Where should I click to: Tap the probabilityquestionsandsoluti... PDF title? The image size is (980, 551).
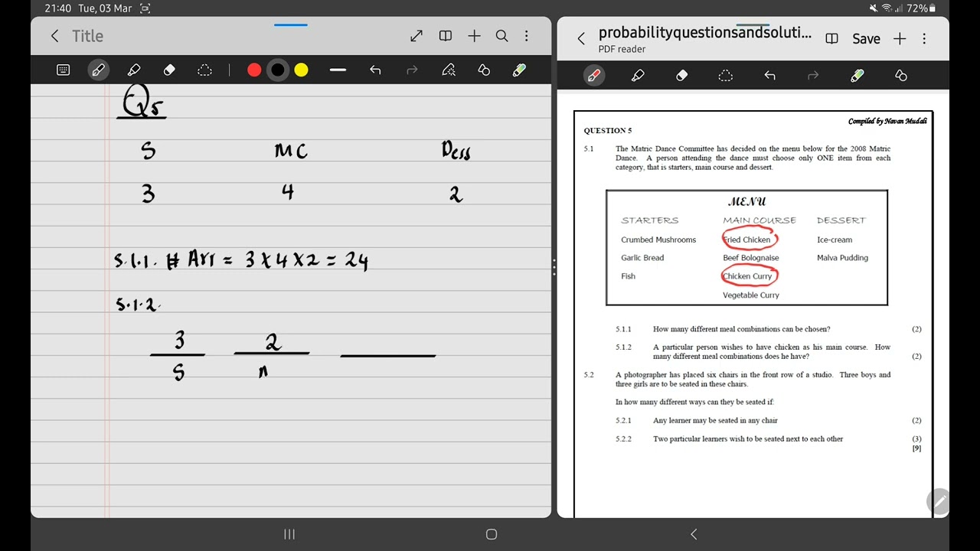tap(704, 32)
